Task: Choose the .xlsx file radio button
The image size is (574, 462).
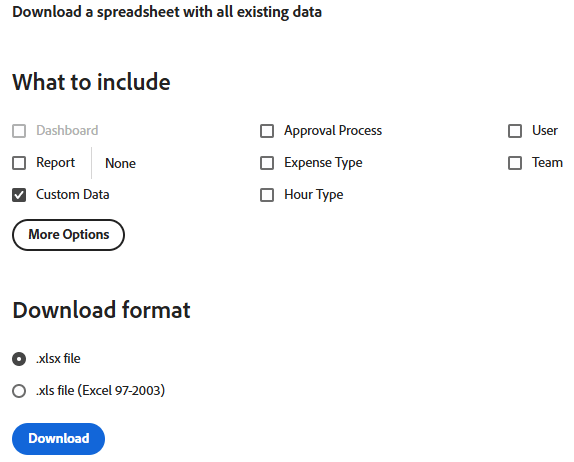Action: point(19,359)
